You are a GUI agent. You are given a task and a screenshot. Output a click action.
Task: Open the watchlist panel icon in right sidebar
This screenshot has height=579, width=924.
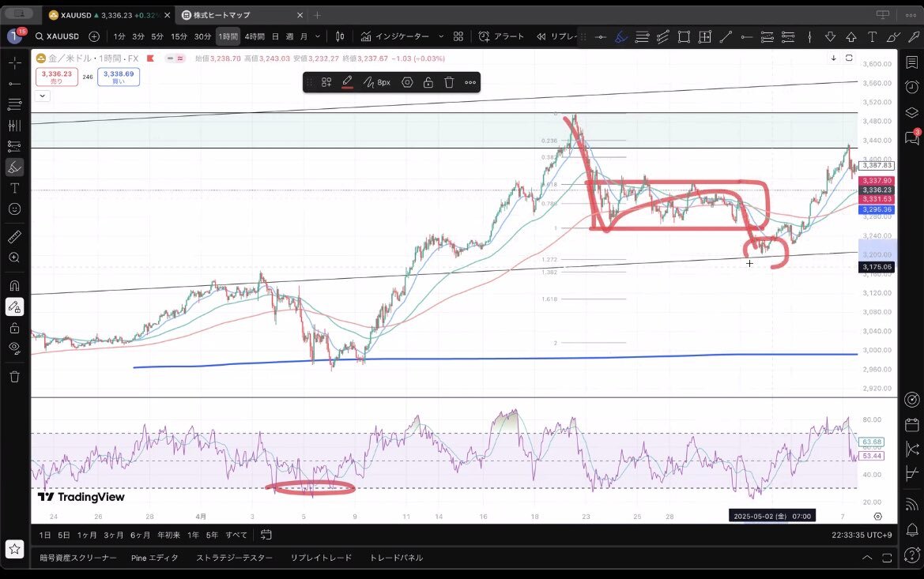click(911, 62)
